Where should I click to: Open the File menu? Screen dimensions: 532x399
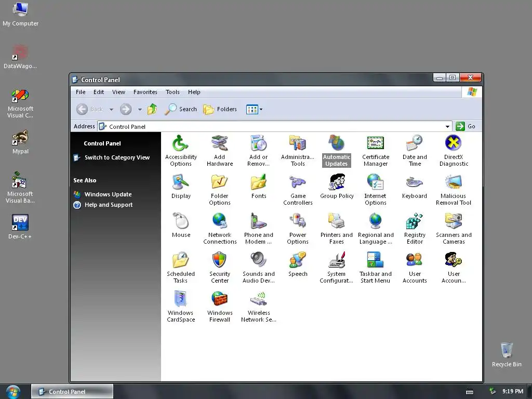81,92
